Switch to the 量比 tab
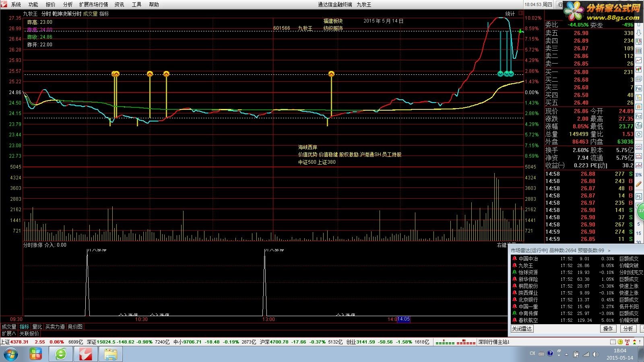 pyautogui.click(x=37, y=327)
